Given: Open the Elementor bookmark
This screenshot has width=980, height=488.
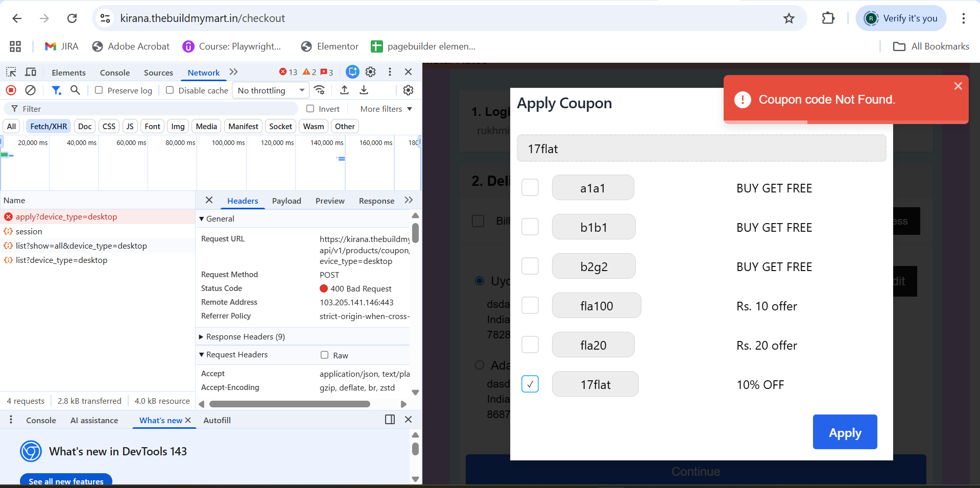Looking at the screenshot, I should [x=330, y=46].
